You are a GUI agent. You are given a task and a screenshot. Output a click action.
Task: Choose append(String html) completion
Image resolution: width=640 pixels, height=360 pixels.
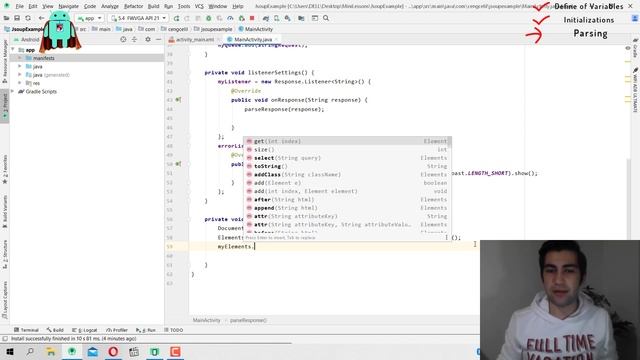click(x=347, y=208)
